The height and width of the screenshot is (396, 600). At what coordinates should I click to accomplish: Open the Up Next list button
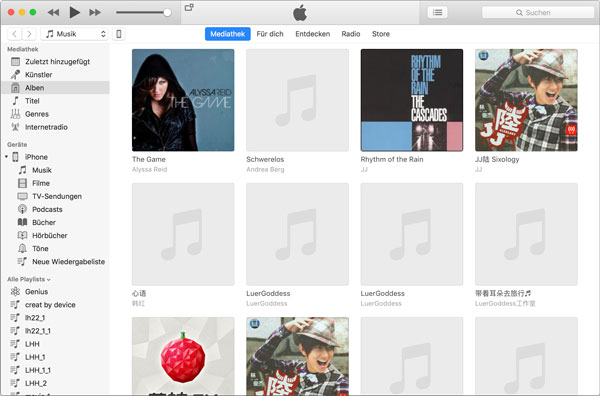(437, 13)
